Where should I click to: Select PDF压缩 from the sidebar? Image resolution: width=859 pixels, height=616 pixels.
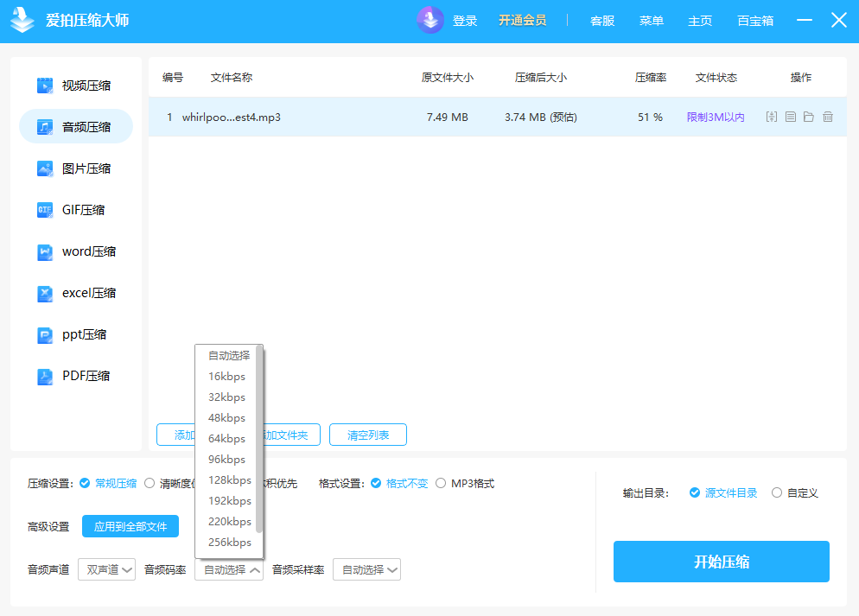(x=77, y=376)
